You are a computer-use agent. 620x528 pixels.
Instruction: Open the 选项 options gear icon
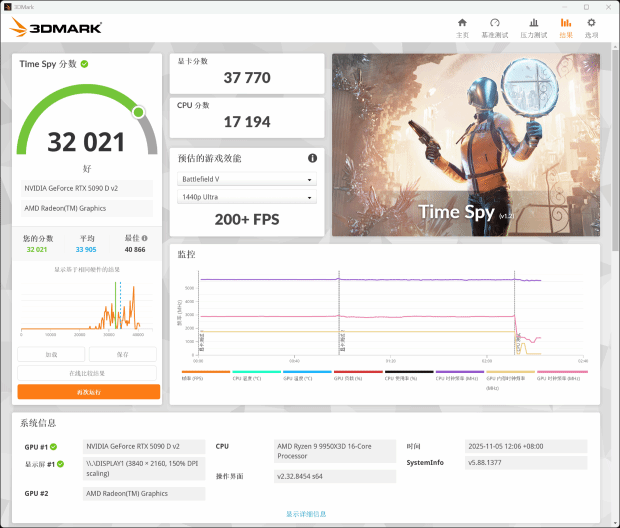[592, 27]
